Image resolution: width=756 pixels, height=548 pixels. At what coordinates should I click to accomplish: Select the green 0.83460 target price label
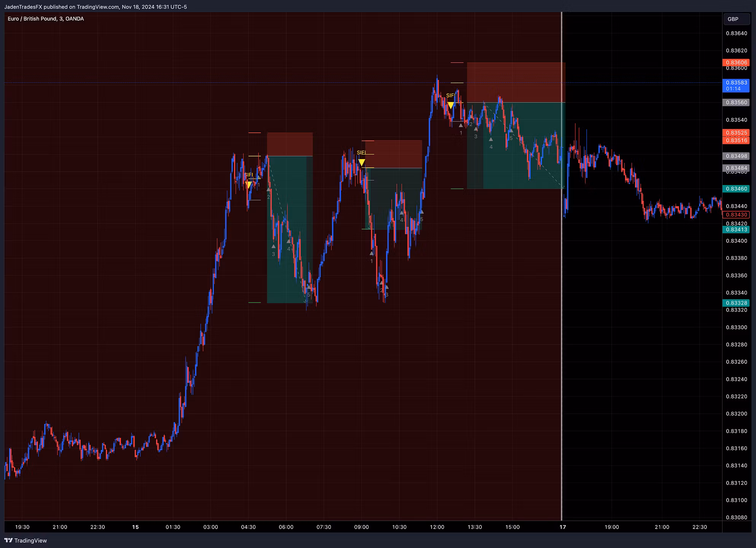pos(736,189)
